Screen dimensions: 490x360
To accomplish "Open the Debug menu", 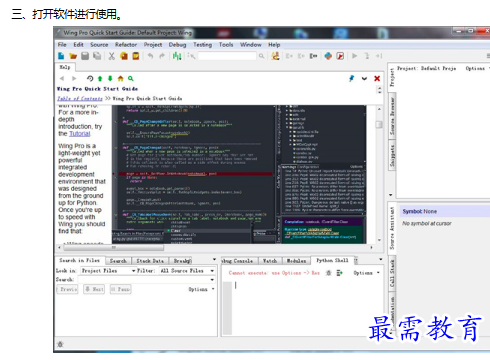I will 177,44.
